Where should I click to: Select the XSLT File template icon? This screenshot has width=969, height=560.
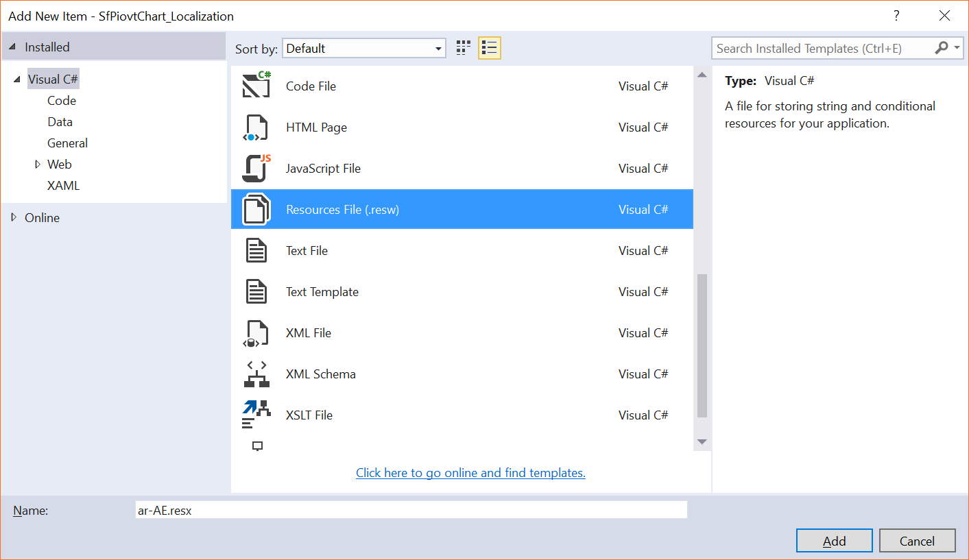(x=256, y=415)
